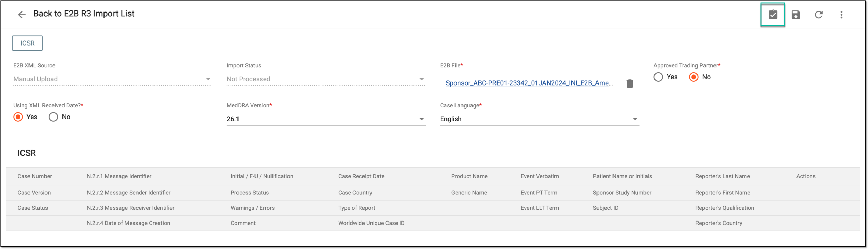
Task: Click the Event LLT Term header text
Action: (x=540, y=208)
